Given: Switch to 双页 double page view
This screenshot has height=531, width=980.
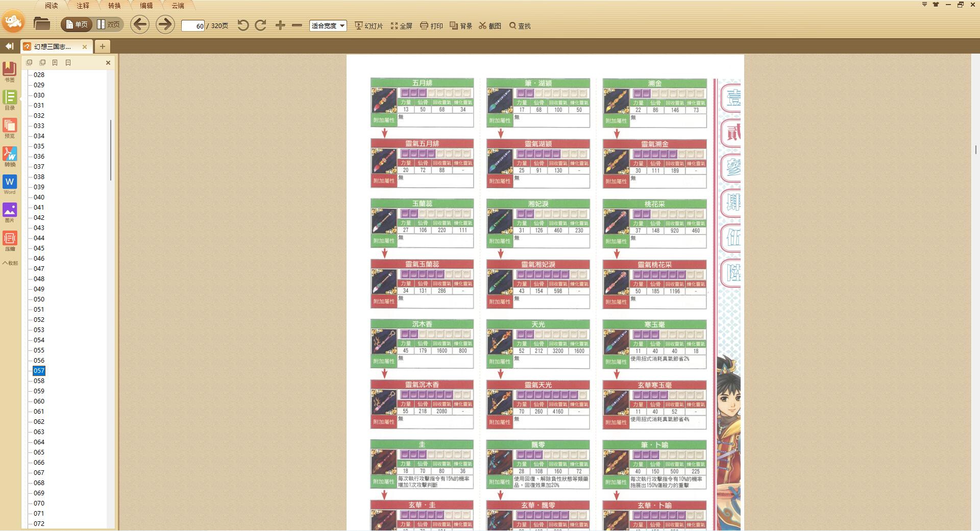Looking at the screenshot, I should (108, 24).
